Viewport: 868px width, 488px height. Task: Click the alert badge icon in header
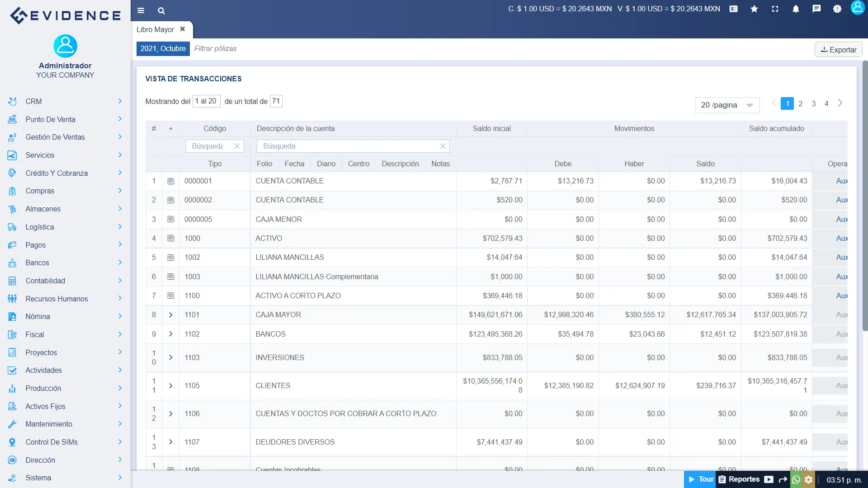(x=837, y=9)
